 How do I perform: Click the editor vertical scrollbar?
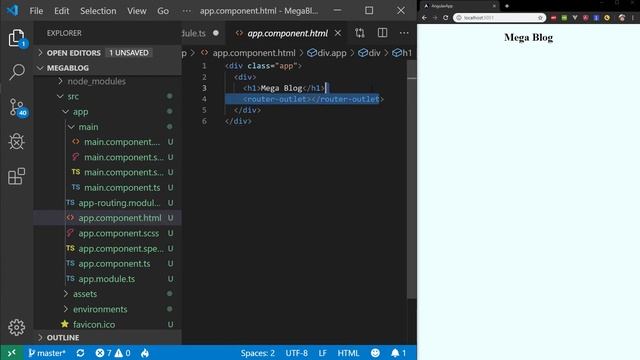coord(412,180)
